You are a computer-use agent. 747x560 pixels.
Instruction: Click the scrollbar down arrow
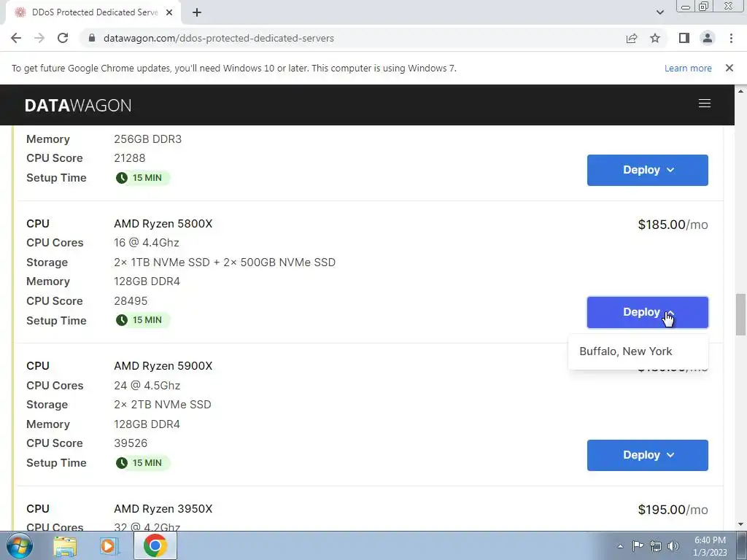[740, 525]
